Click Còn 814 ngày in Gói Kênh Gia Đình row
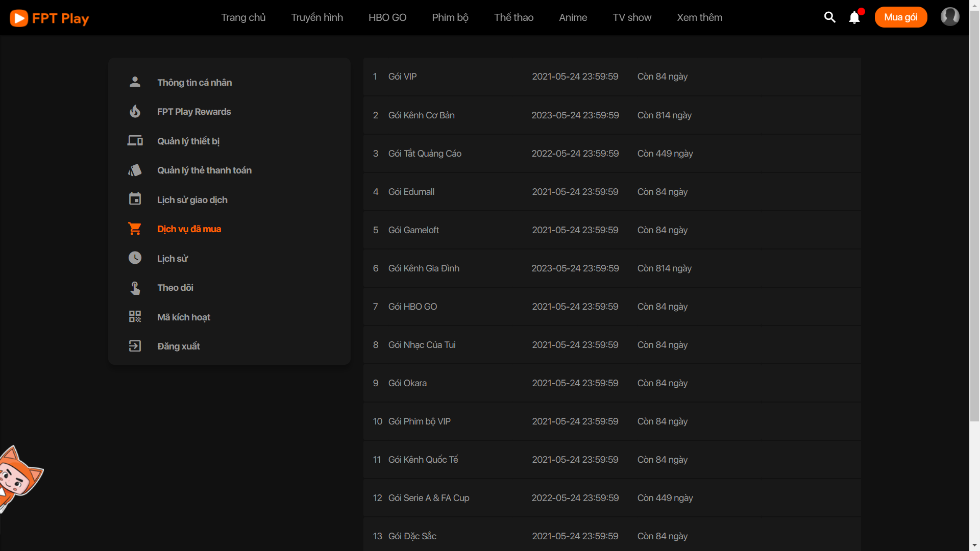The width and height of the screenshot is (980, 551). (665, 268)
